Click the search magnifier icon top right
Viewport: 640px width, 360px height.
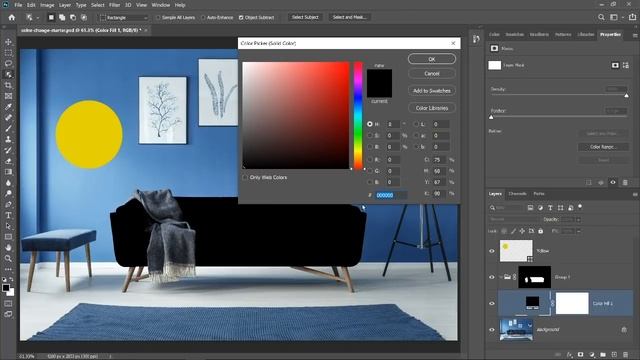(601, 17)
